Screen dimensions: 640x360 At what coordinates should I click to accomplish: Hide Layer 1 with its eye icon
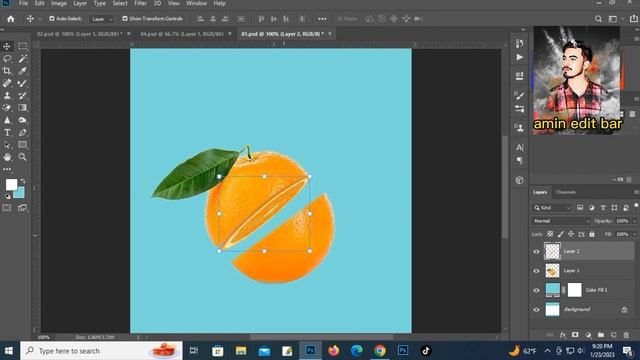(x=536, y=271)
